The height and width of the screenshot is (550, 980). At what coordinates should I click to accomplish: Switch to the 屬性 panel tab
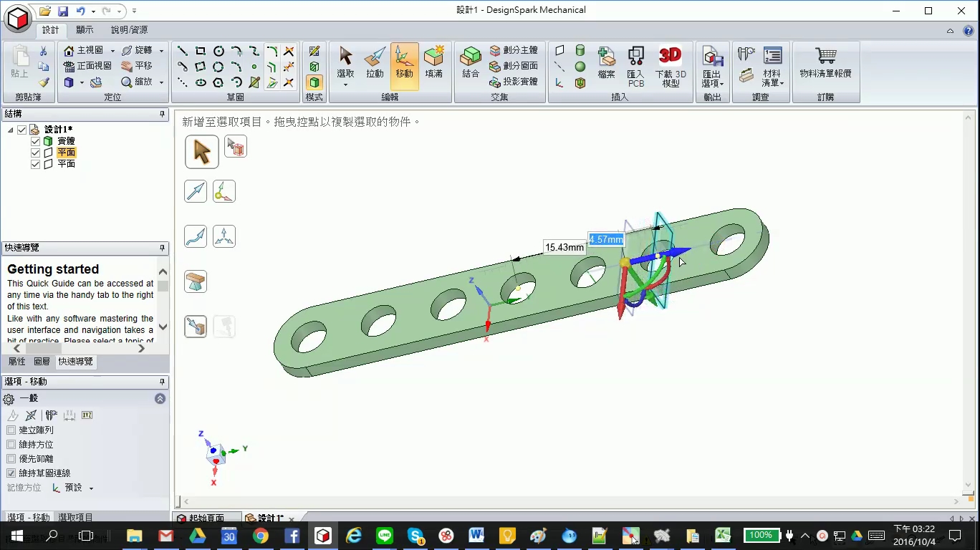[x=16, y=362]
